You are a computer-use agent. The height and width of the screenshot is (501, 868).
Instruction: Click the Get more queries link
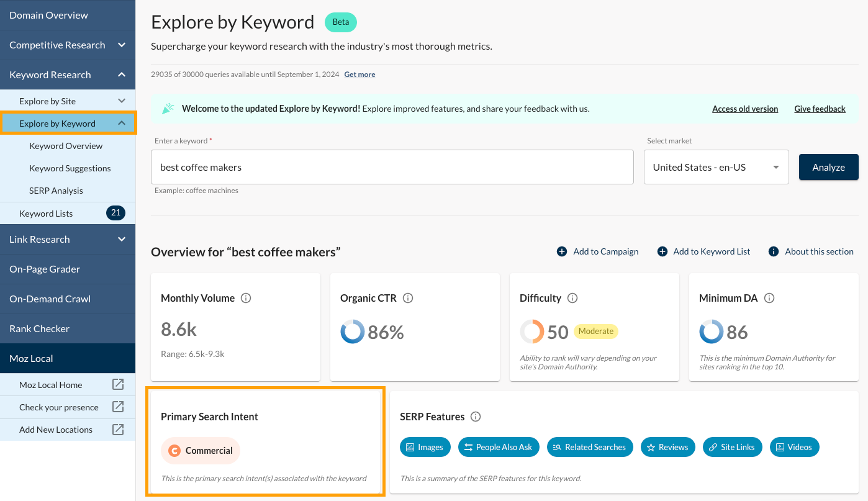point(359,74)
